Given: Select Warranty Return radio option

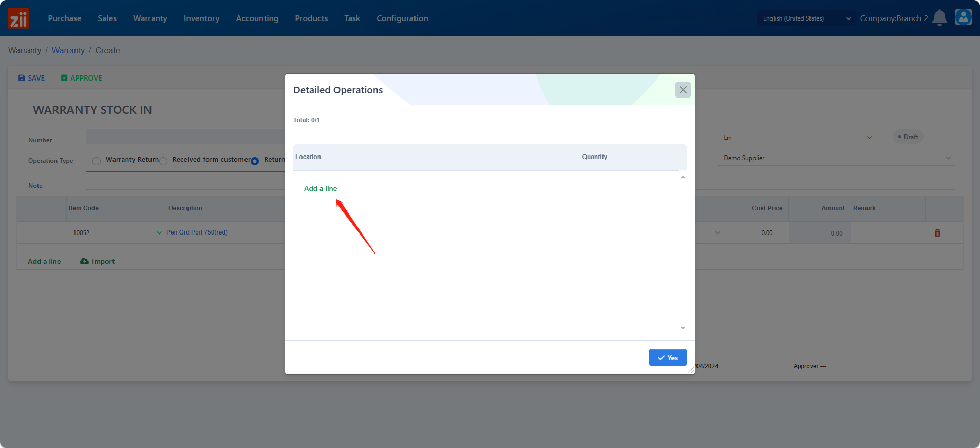Looking at the screenshot, I should 97,161.
